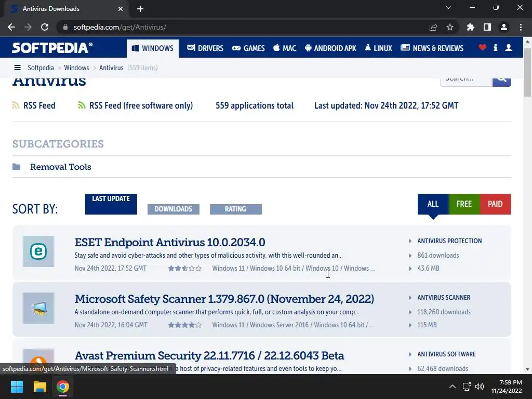Select the WINDOWS tab in Softpedia navigation
Image resolution: width=532 pixels, height=399 pixels.
click(x=153, y=48)
